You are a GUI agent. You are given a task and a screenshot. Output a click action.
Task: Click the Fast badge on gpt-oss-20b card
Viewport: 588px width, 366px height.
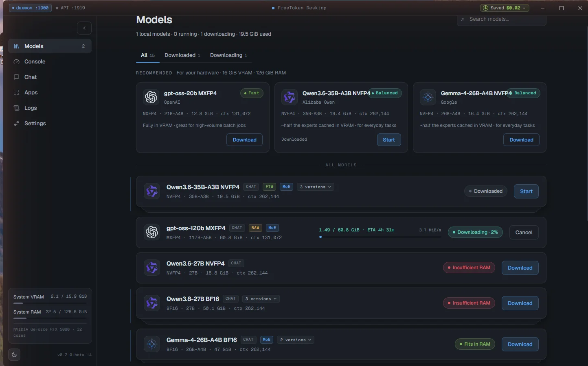tap(252, 93)
